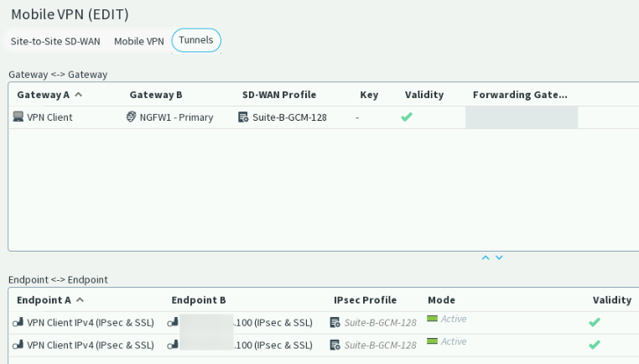Select first .100 (IPsec & SSL) endpoint cell
Screen dimensions: 639x364
[273, 322]
